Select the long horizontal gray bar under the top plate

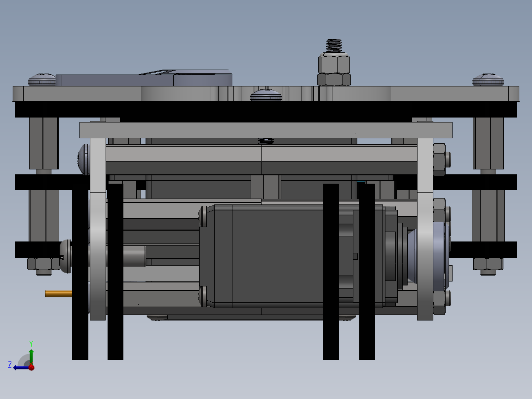pyautogui.click(x=266, y=130)
